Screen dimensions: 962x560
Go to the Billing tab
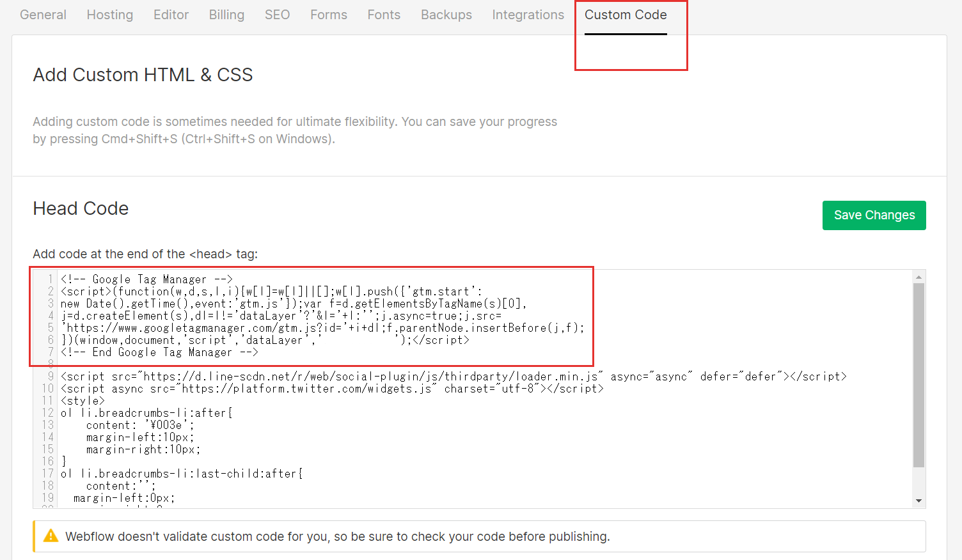tap(226, 15)
